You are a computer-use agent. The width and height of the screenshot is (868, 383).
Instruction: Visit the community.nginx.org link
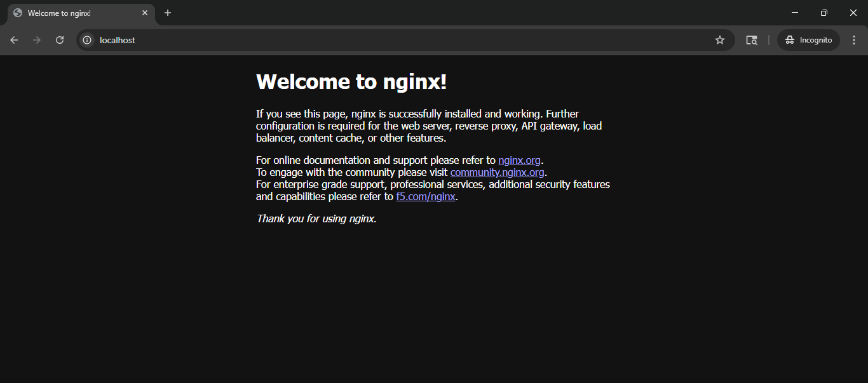tap(497, 172)
